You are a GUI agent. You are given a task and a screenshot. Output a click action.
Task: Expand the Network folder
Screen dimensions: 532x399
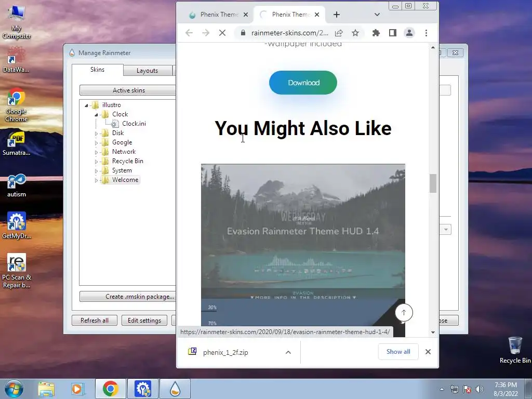(96, 152)
